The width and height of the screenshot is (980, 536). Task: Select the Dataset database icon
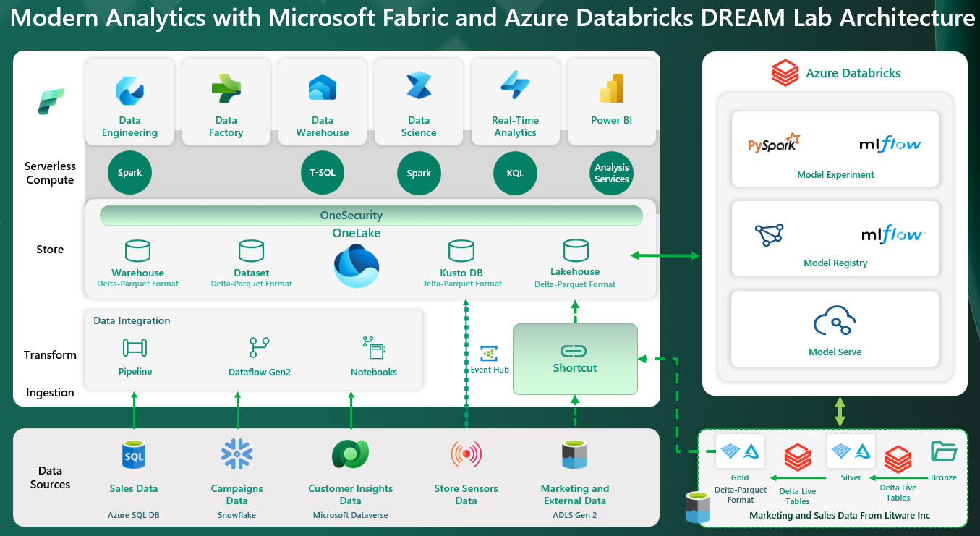click(x=251, y=251)
